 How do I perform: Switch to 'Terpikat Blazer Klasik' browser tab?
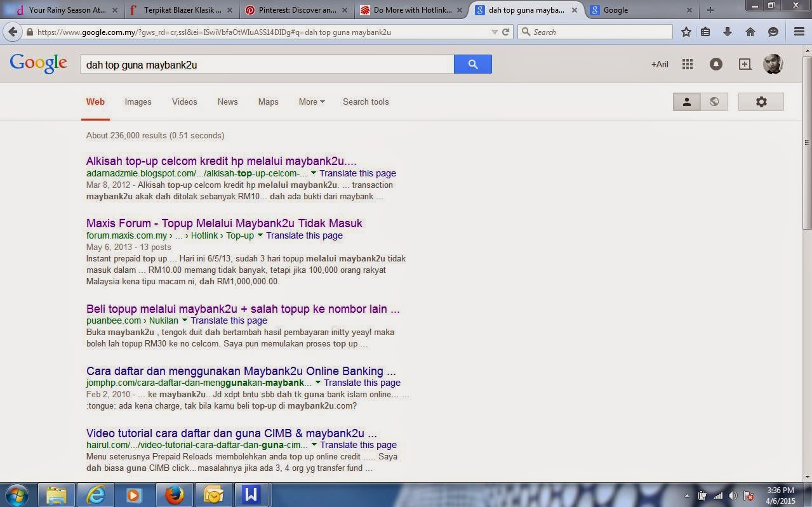[x=182, y=10]
